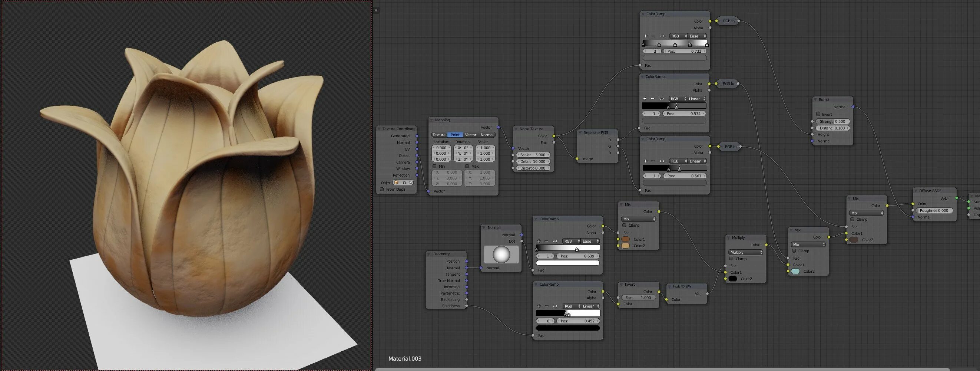This screenshot has width=980, height=371.
Task: Collapse the Bump node
Action: (815, 100)
